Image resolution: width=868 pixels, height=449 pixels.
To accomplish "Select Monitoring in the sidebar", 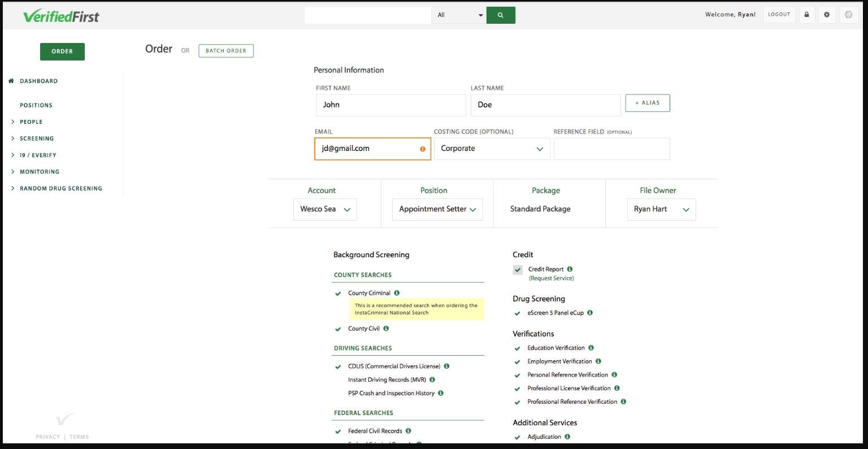I will click(x=40, y=171).
